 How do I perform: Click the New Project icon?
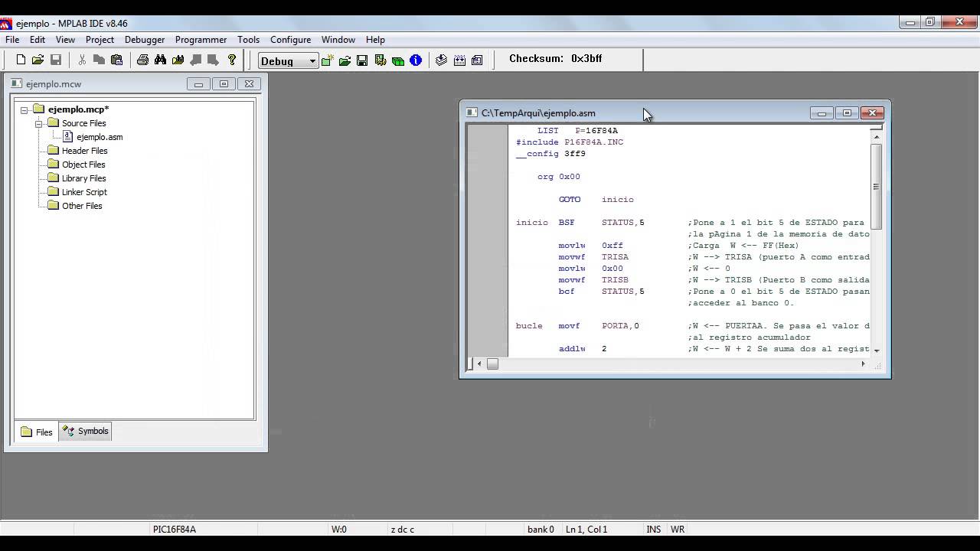coord(328,60)
